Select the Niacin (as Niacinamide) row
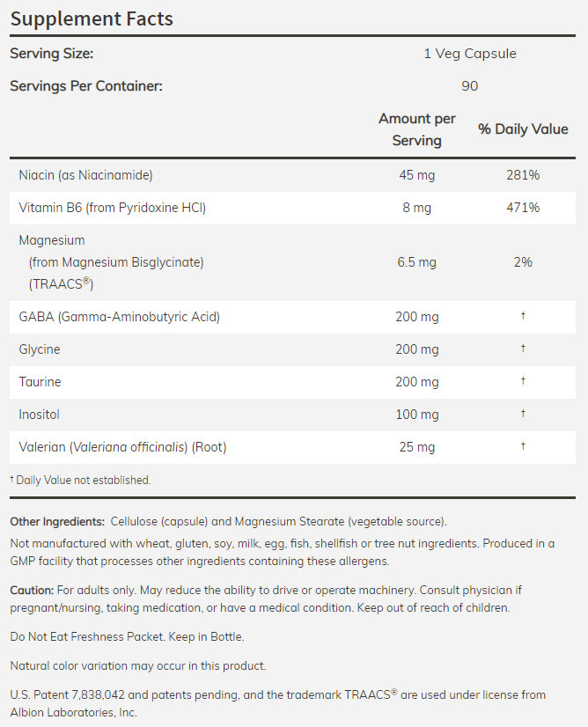588x727 pixels. [85, 175]
